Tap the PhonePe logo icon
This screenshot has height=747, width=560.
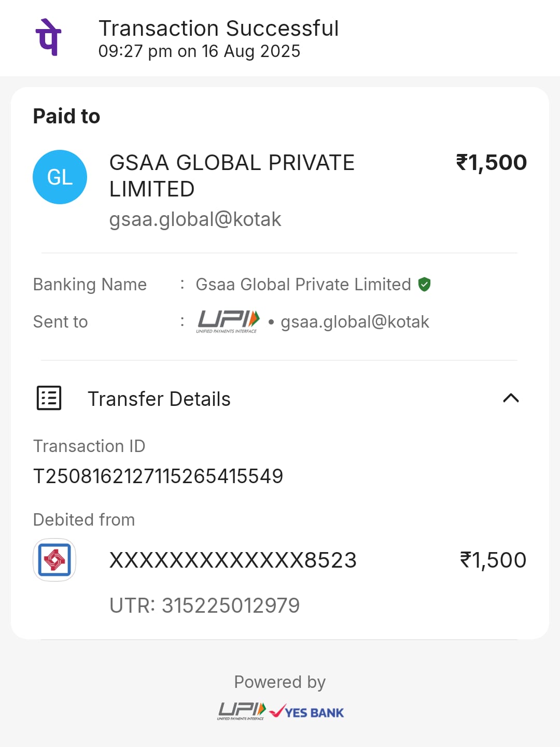pos(49,37)
